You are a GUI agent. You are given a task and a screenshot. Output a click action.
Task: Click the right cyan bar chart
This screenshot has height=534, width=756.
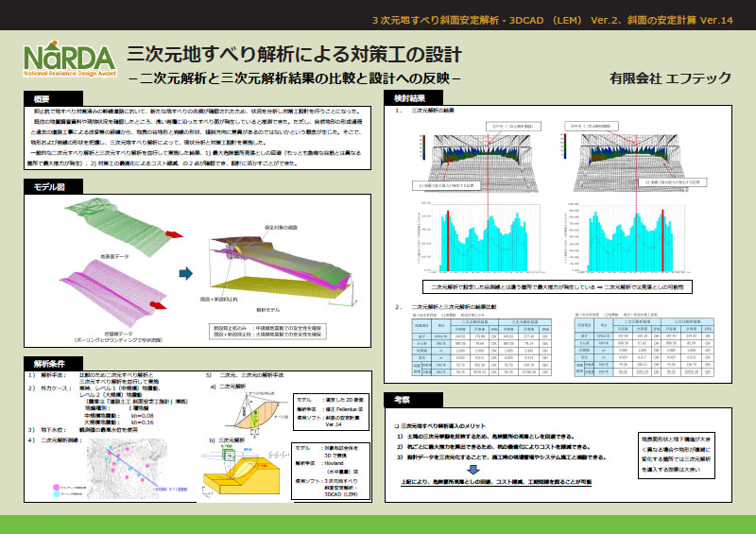point(627,238)
